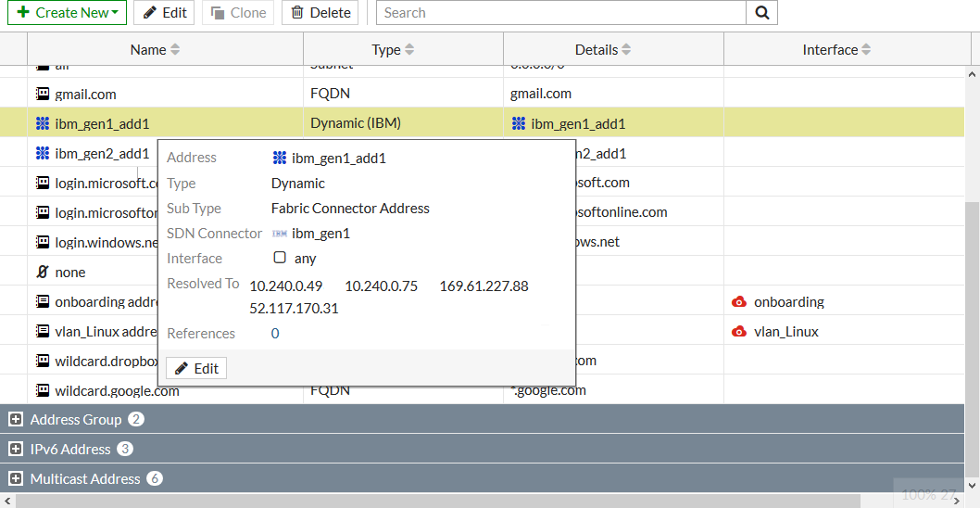The height and width of the screenshot is (508, 980).
Task: Click the any interface icon in popup
Action: tap(280, 258)
